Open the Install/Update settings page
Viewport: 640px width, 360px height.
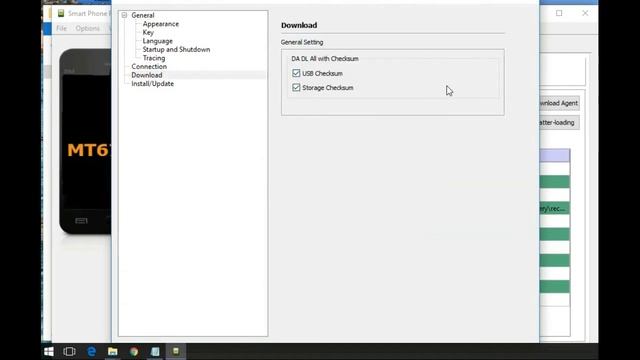[x=153, y=84]
